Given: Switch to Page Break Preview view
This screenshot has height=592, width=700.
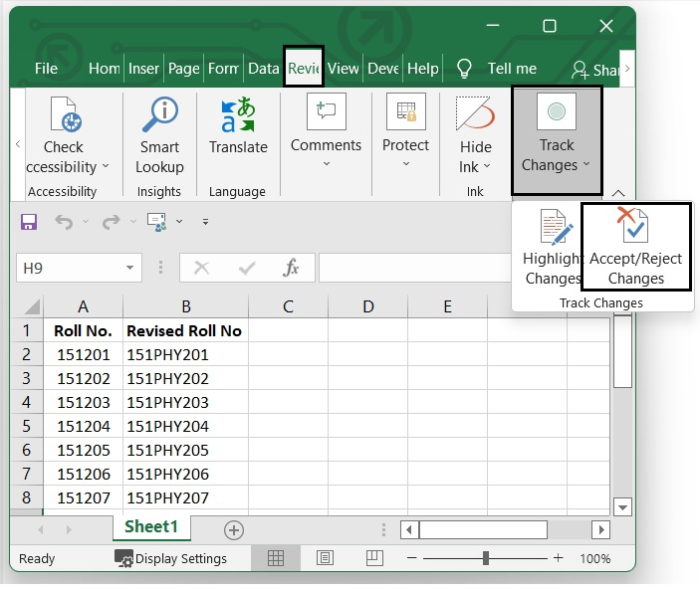Looking at the screenshot, I should (x=373, y=558).
